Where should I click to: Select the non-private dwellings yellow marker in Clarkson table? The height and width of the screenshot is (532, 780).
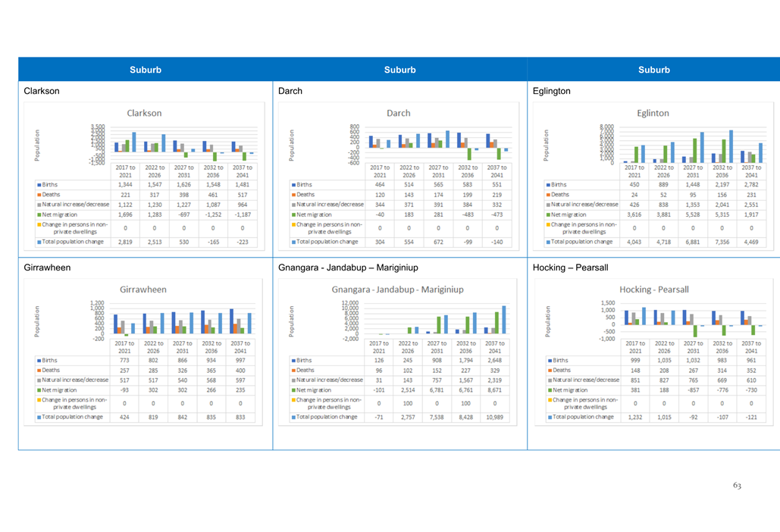coord(38,225)
